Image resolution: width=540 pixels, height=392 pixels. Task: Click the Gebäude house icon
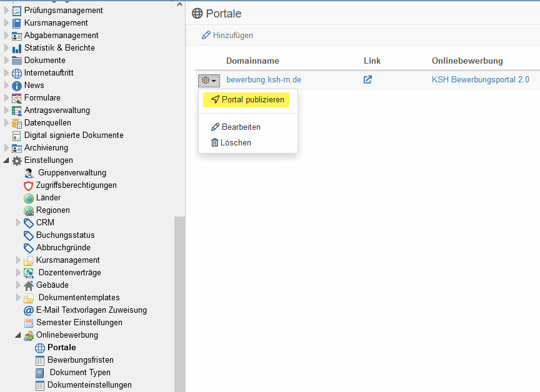tap(29, 285)
